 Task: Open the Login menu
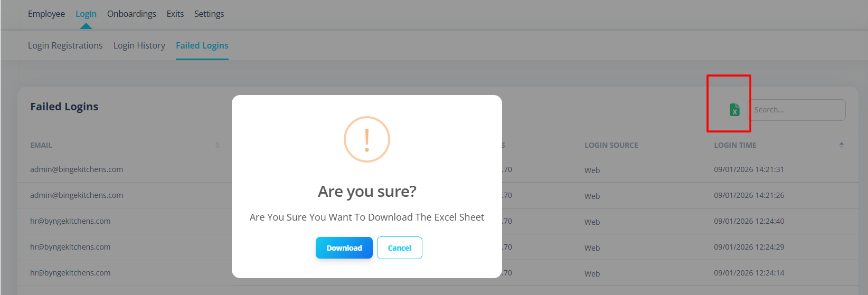tap(86, 14)
